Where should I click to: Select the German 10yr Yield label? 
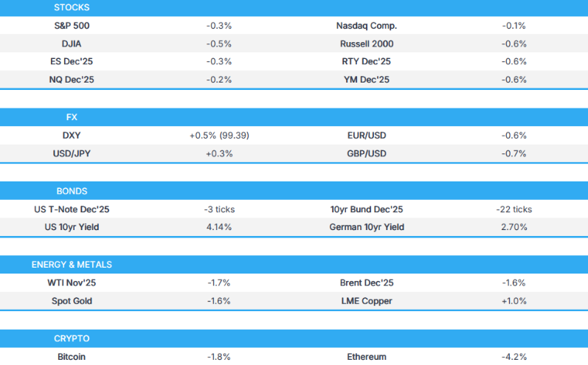(x=366, y=228)
